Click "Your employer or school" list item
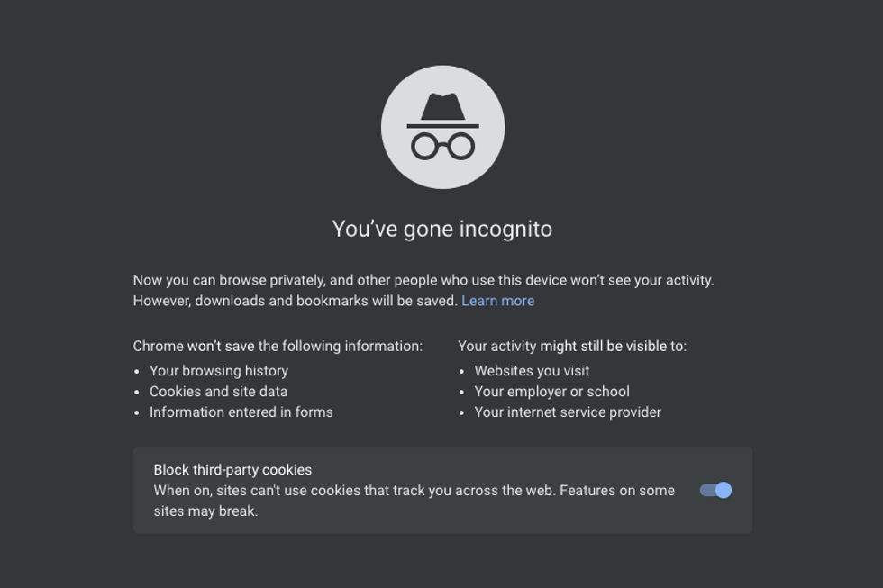The image size is (883, 588). click(x=551, y=392)
